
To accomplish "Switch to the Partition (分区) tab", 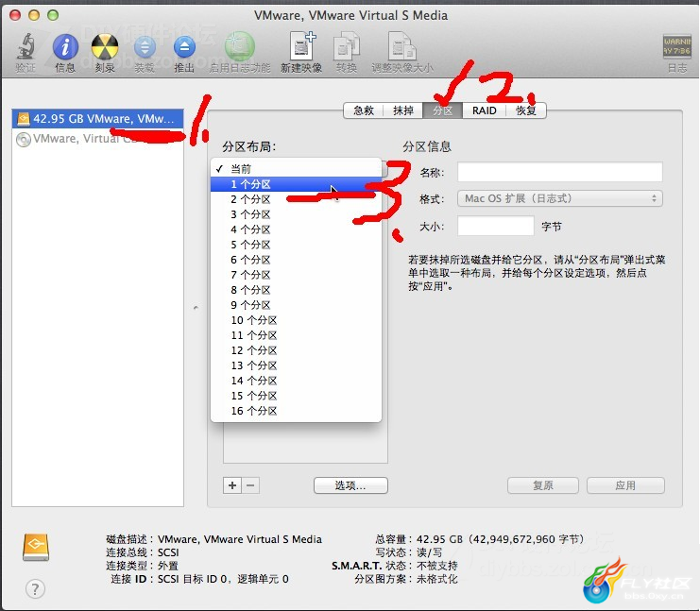I will click(443, 110).
